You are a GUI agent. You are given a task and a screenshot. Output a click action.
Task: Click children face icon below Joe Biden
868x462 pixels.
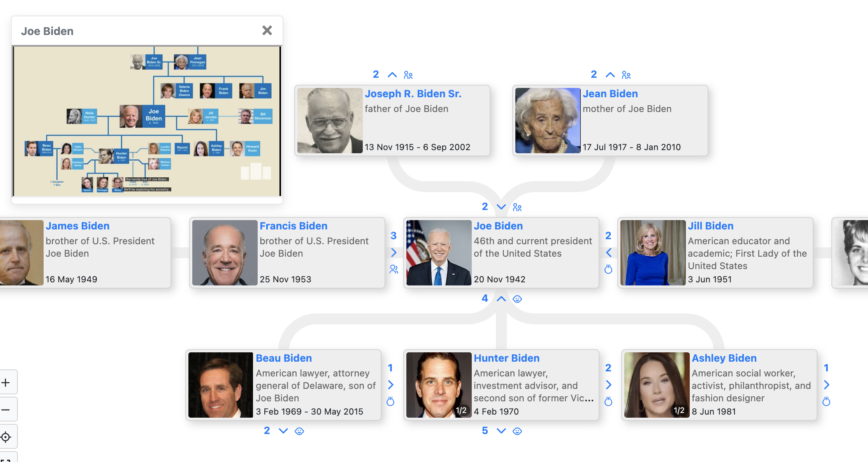coord(517,299)
